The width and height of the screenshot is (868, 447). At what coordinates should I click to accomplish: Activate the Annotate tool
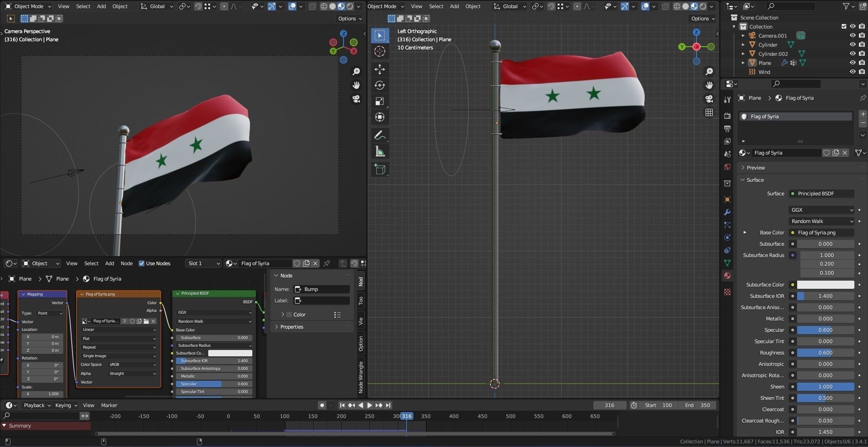pyautogui.click(x=380, y=135)
